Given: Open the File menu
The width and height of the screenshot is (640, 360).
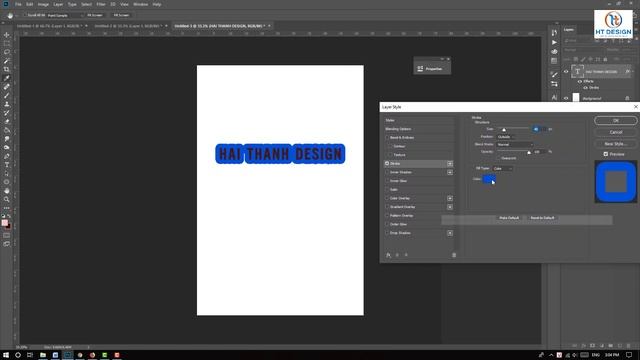Looking at the screenshot, I should (18, 4).
